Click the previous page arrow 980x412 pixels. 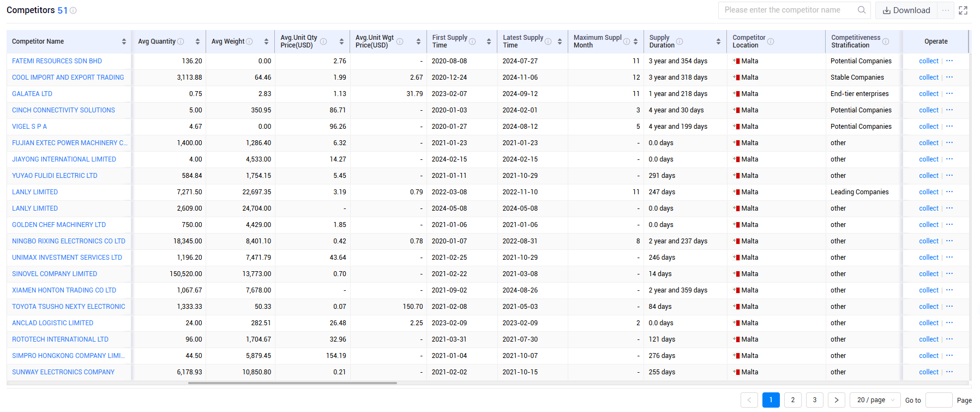tap(749, 400)
